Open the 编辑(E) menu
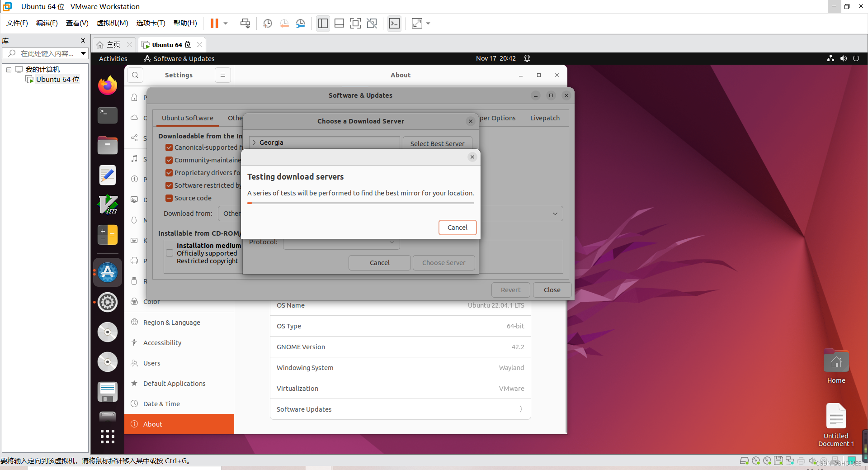The width and height of the screenshot is (868, 470). coord(47,23)
